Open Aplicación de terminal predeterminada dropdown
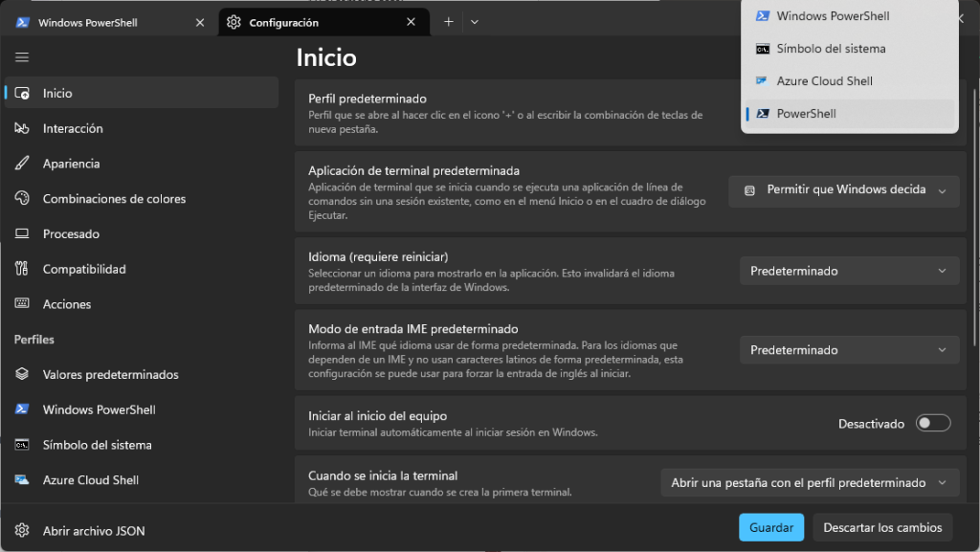 843,190
